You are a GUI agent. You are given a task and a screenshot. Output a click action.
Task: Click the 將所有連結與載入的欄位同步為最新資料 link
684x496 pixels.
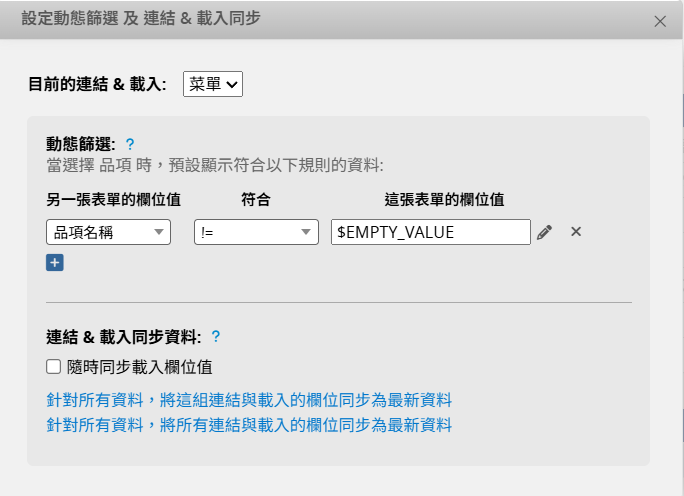click(249, 425)
